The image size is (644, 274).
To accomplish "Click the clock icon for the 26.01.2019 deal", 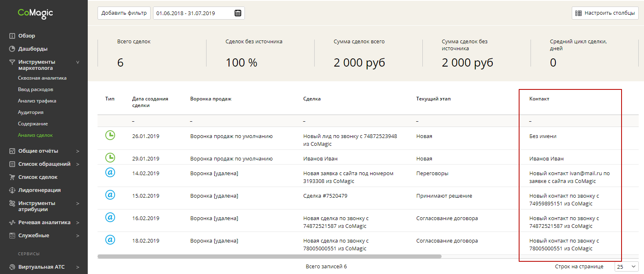I will 110,135.
